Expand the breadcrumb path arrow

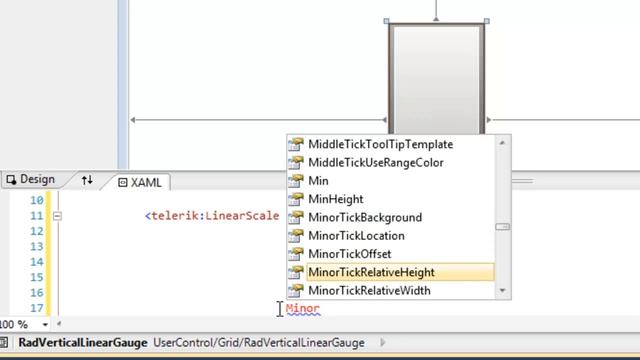pyautogui.click(x=382, y=342)
